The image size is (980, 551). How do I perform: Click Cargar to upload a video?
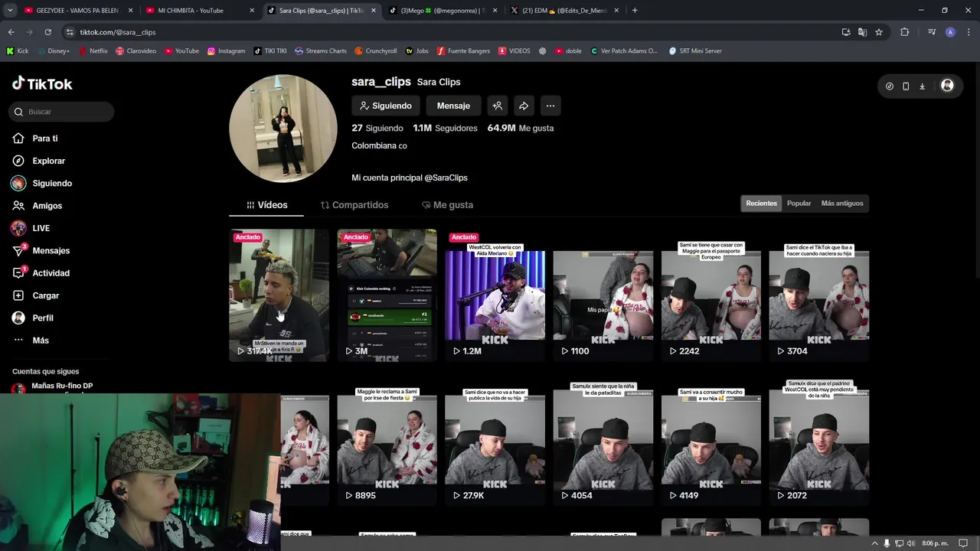click(45, 295)
